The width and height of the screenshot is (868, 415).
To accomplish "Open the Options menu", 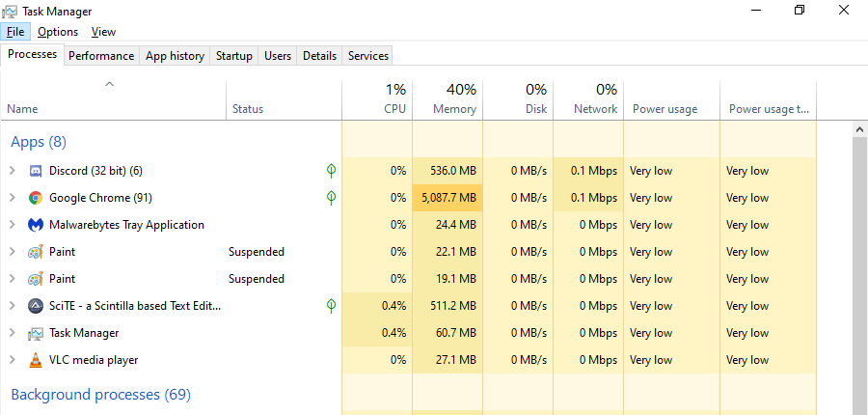I will (58, 32).
